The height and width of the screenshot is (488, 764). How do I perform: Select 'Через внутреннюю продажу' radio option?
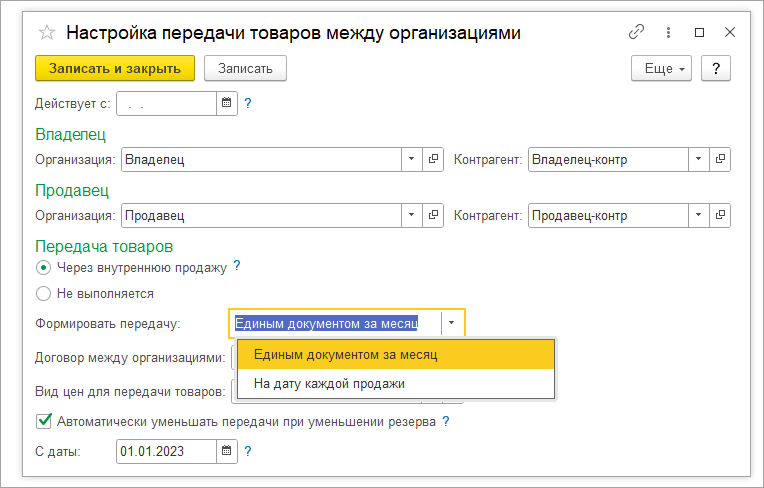[43, 267]
